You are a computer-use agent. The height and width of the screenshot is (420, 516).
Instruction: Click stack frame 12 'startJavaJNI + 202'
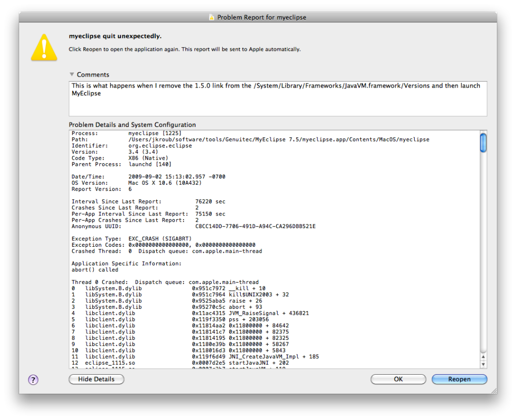click(x=180, y=364)
